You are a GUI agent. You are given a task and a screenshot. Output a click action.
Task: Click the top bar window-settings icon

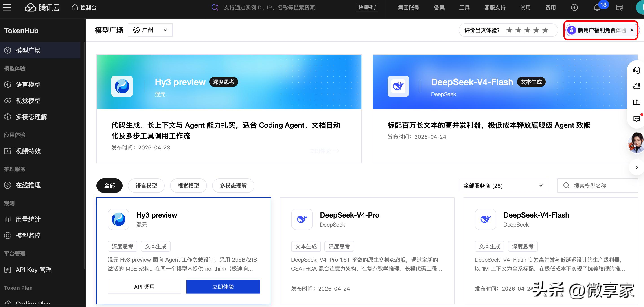[x=619, y=7]
